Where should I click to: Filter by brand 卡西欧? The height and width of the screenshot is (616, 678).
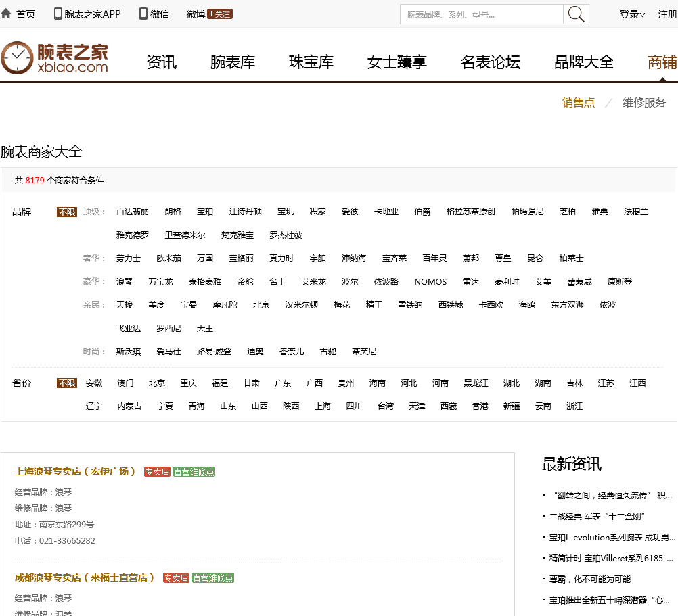(x=491, y=305)
